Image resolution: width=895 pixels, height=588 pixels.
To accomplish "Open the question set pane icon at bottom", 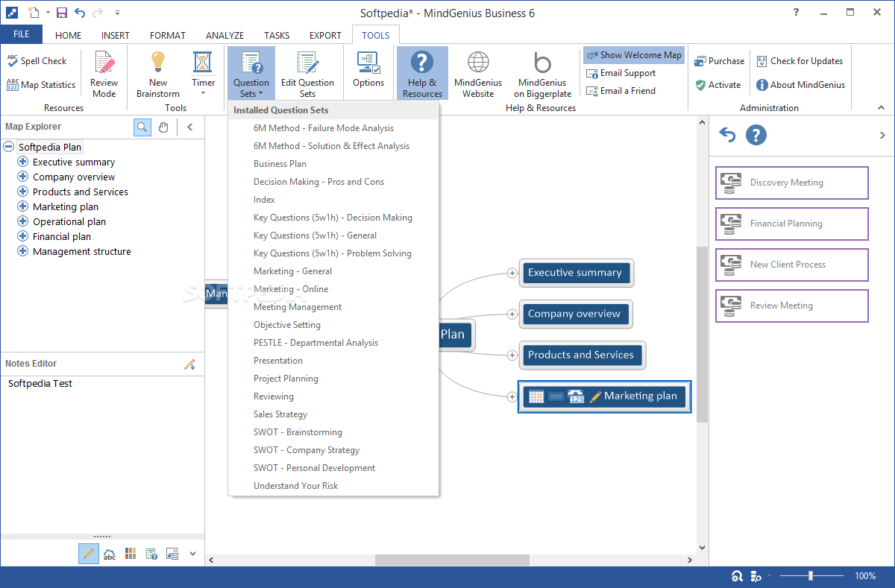I will pyautogui.click(x=151, y=554).
